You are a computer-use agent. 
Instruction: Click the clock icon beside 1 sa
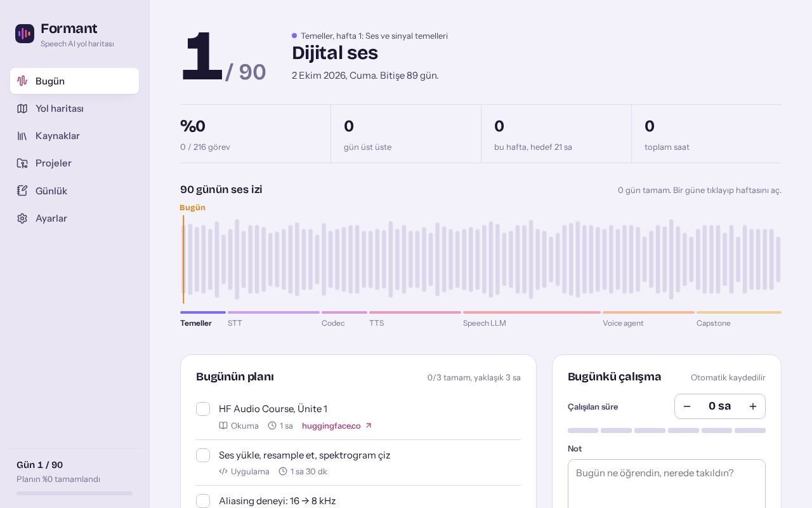point(272,425)
